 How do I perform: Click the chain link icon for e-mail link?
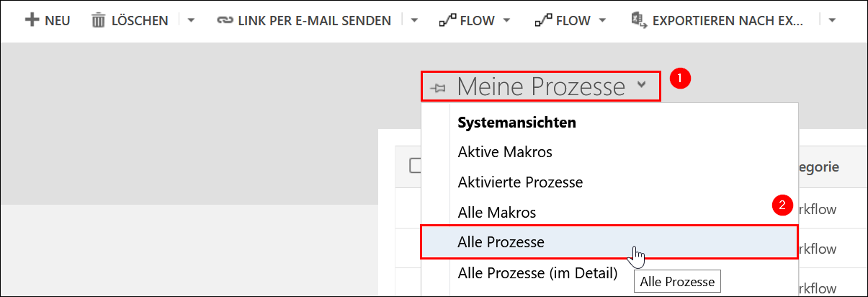224,20
